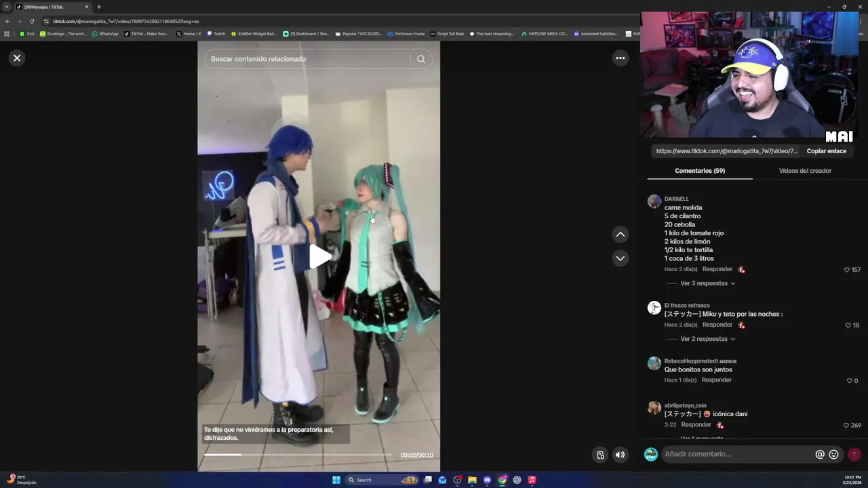Click the taskbar Search box
The image size is (868, 488).
click(383, 480)
